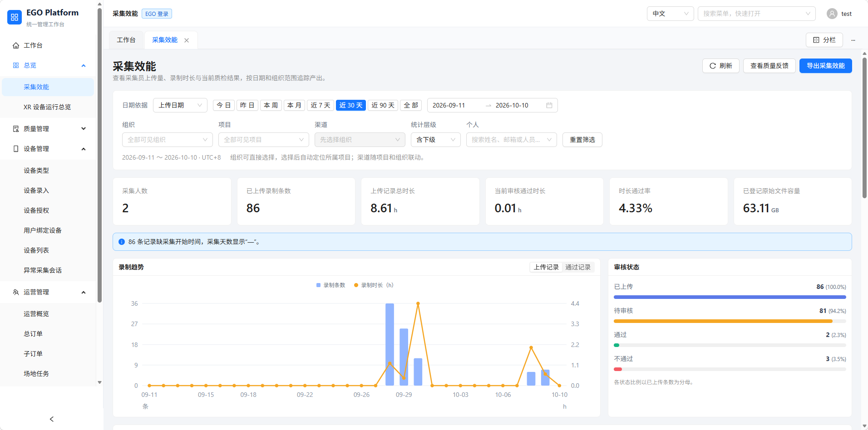Click the 总览 grid icon in sidebar
This screenshot has width=868, height=430.
(16, 65)
